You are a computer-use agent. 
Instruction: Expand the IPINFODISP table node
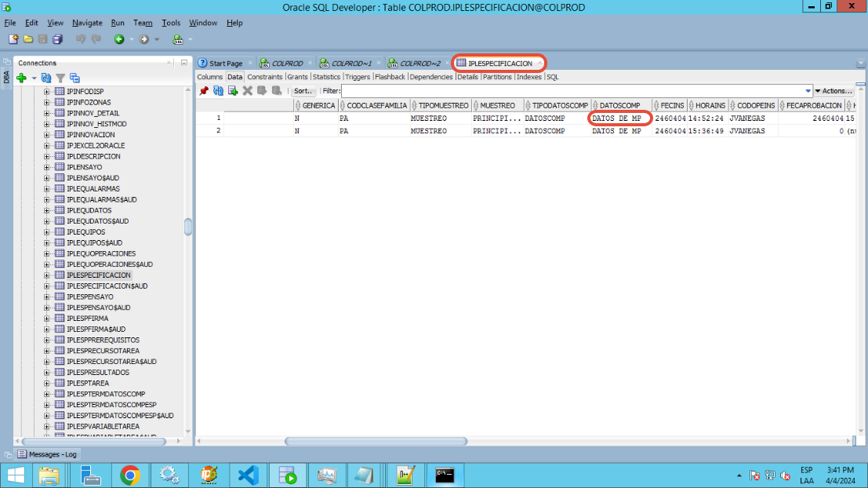click(46, 91)
